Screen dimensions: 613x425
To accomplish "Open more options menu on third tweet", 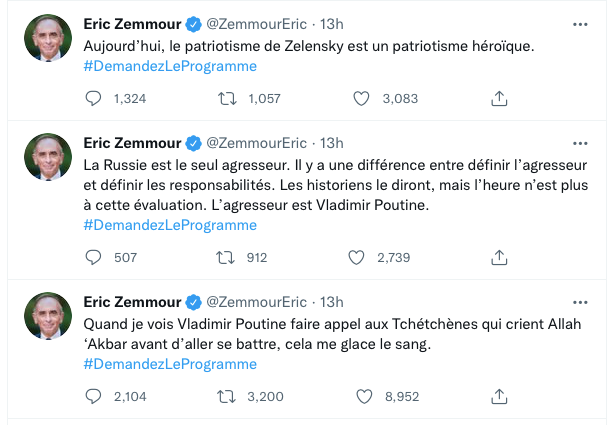I will [x=580, y=302].
